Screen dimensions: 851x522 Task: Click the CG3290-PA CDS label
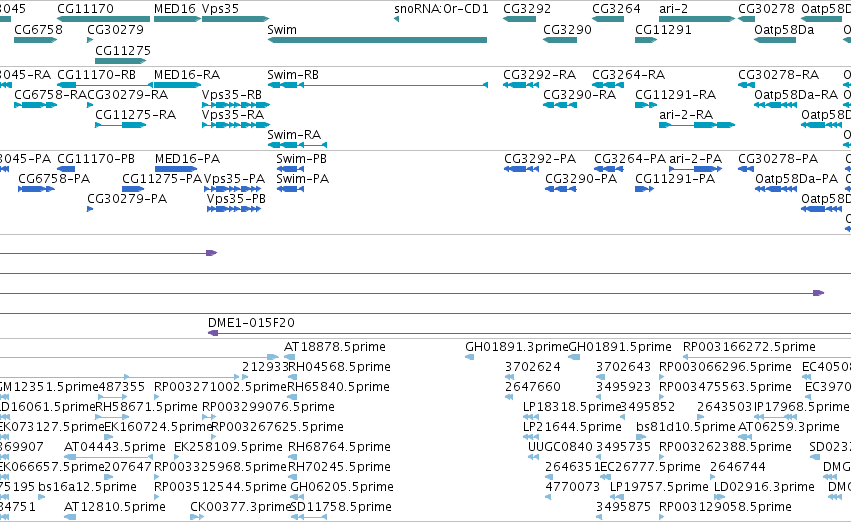[581, 179]
